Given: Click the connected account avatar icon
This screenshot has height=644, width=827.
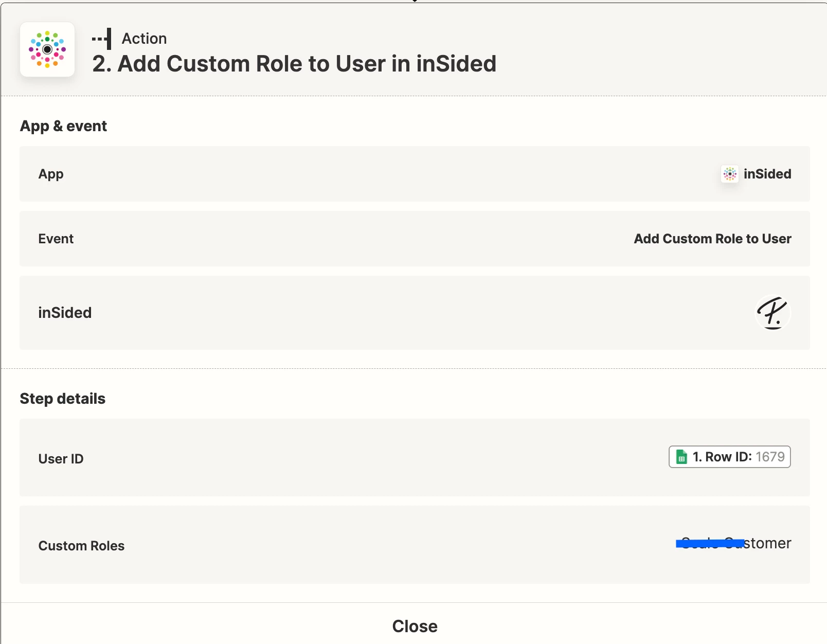Looking at the screenshot, I should click(772, 313).
